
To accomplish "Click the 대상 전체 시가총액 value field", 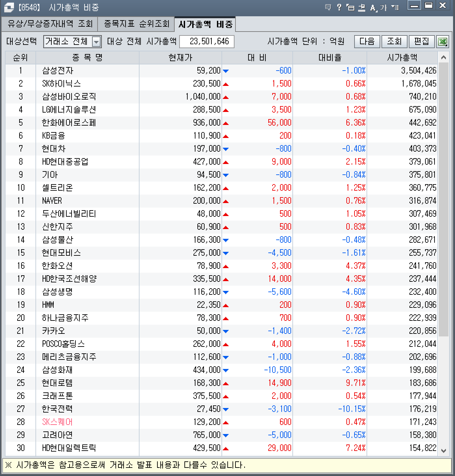I will point(207,42).
